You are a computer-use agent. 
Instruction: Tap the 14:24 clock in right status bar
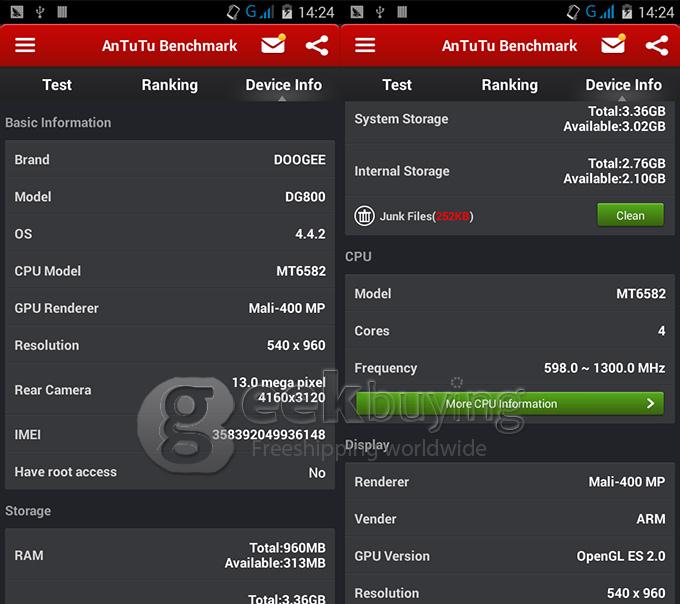tap(656, 12)
